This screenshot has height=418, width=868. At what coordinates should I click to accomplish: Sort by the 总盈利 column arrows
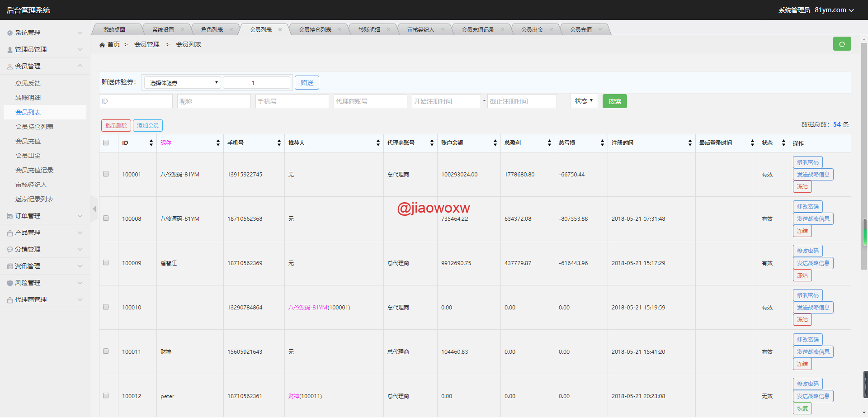click(x=549, y=143)
